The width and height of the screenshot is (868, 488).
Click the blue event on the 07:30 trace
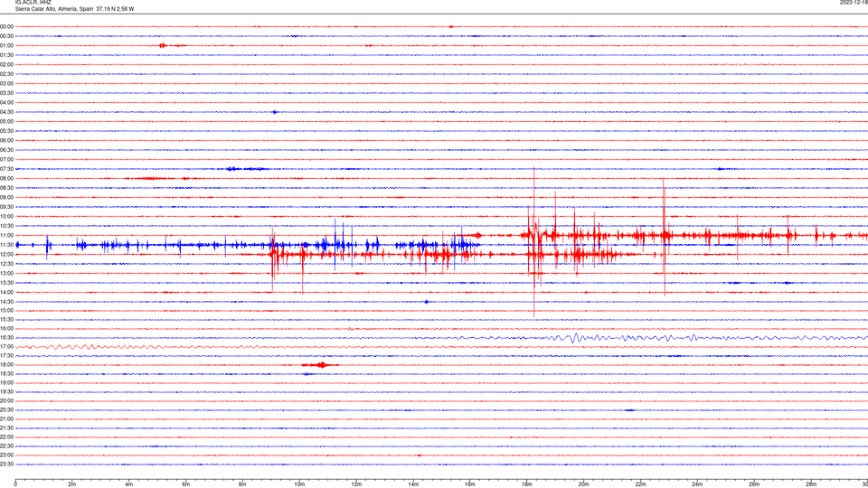[232, 169]
